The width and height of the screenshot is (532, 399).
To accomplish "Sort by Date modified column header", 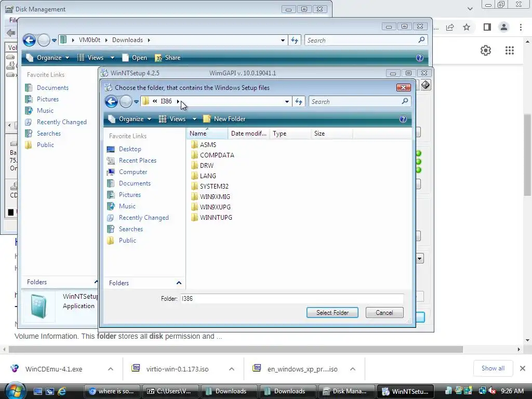I will pos(249,134).
